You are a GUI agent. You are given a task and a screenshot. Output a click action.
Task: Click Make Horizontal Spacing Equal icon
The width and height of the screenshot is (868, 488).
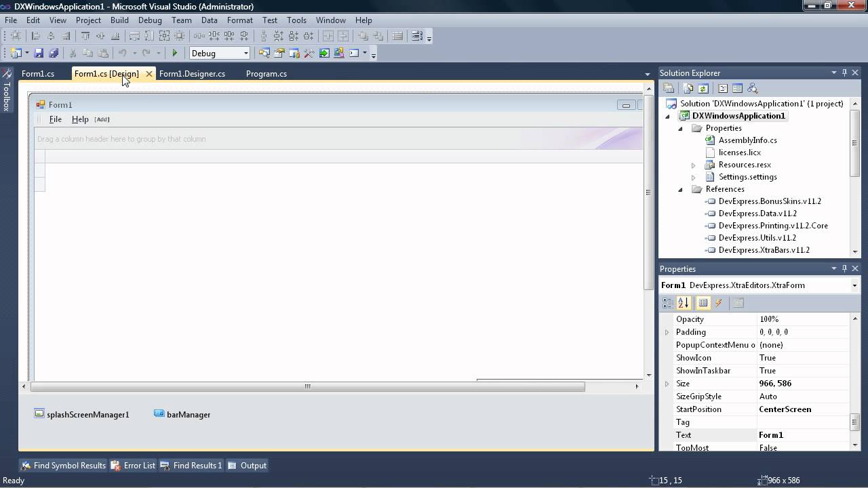click(x=199, y=36)
